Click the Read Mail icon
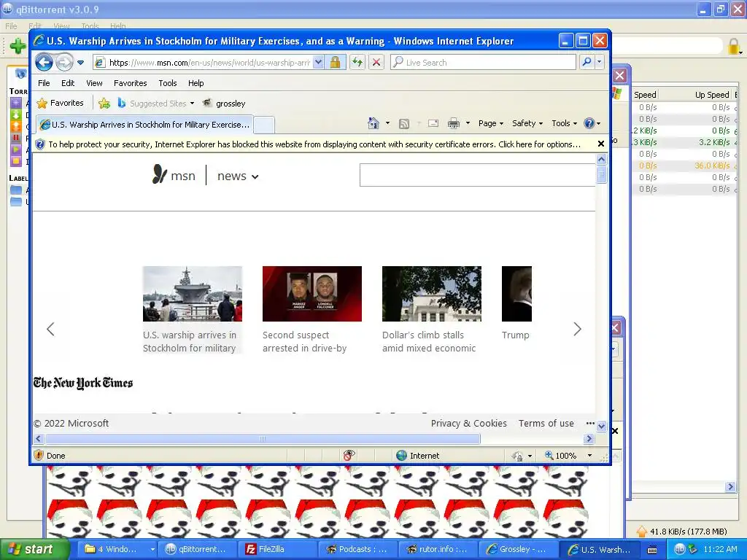Screen dimensions: 747x560 click(x=433, y=123)
